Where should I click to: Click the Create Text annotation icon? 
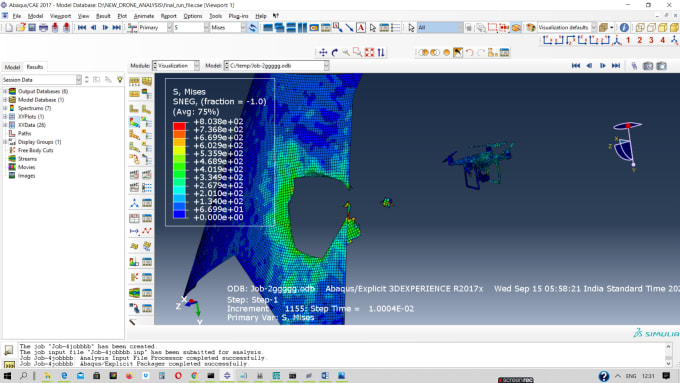361,28
